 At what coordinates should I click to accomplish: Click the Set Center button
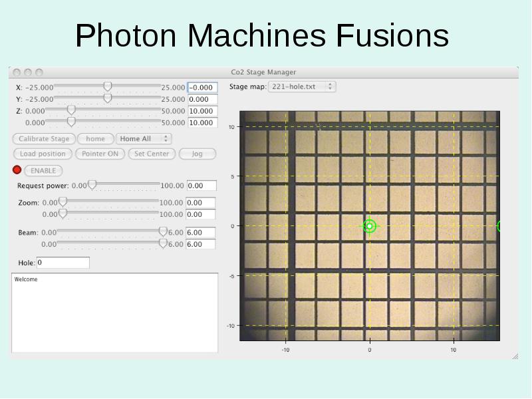click(152, 154)
